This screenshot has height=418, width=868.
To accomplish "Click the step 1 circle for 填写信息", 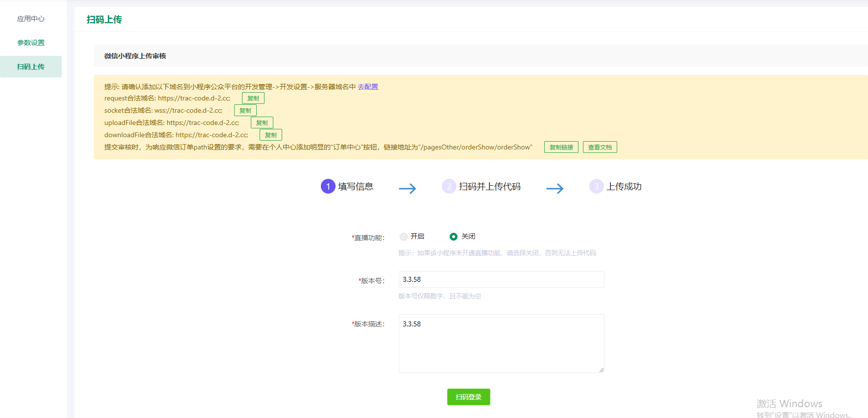I will click(x=328, y=186).
